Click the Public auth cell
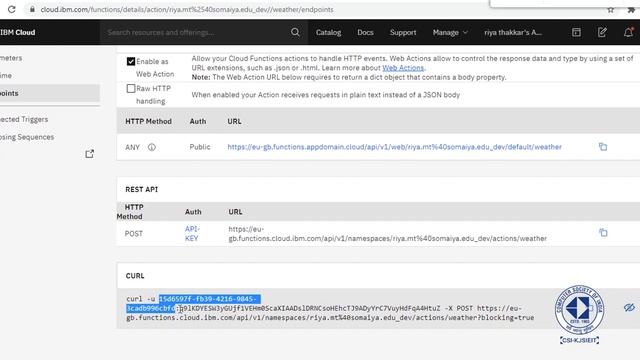Image resolution: width=640 pixels, height=360 pixels. click(200, 147)
